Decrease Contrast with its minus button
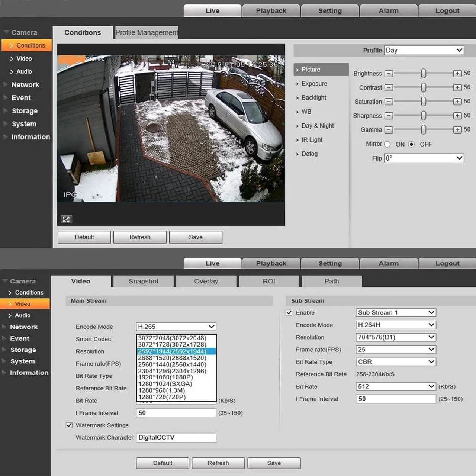 tap(388, 88)
